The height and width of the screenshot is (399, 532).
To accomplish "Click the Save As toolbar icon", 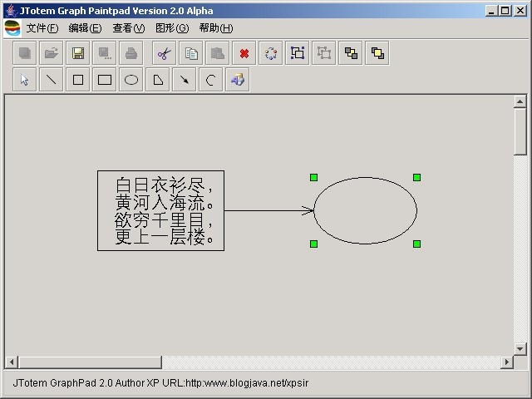I will pos(105,53).
